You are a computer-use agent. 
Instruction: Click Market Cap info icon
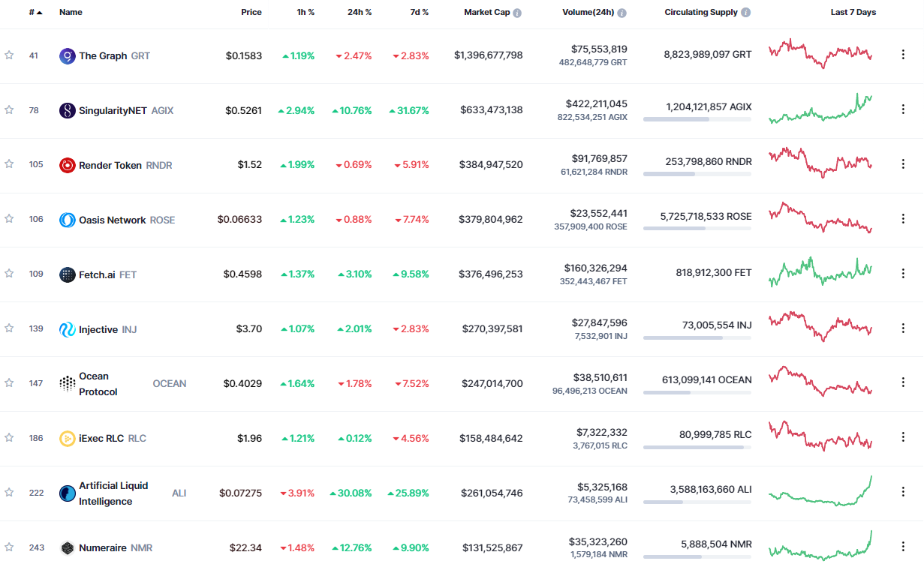[x=517, y=13]
